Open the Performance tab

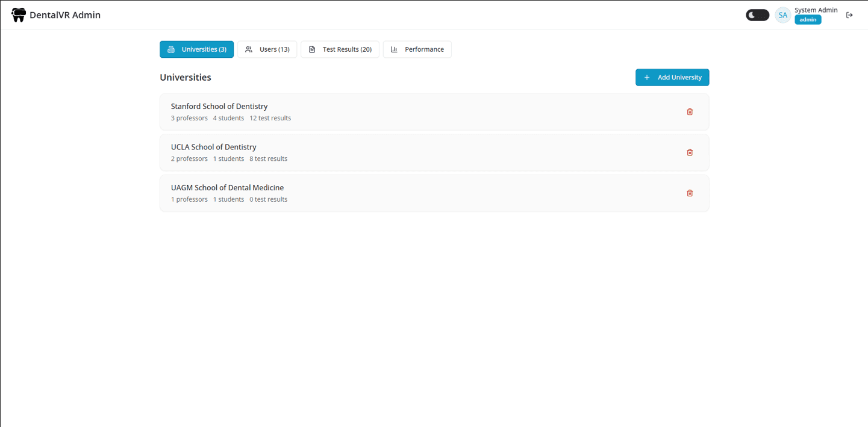tap(417, 49)
